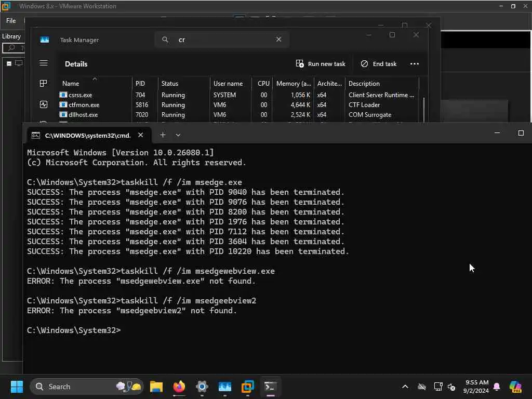Clear the Task Manager search text
The height and width of the screenshot is (399, 532).
click(278, 39)
